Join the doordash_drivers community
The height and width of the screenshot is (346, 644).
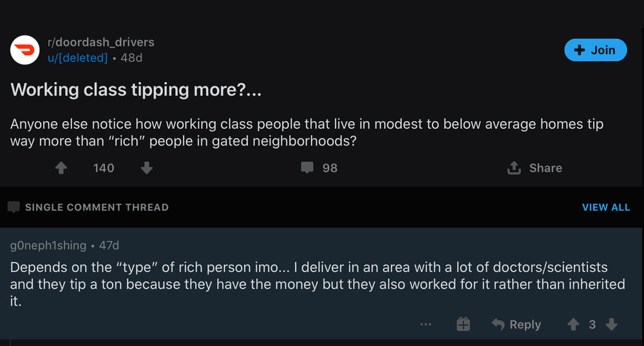pos(596,50)
